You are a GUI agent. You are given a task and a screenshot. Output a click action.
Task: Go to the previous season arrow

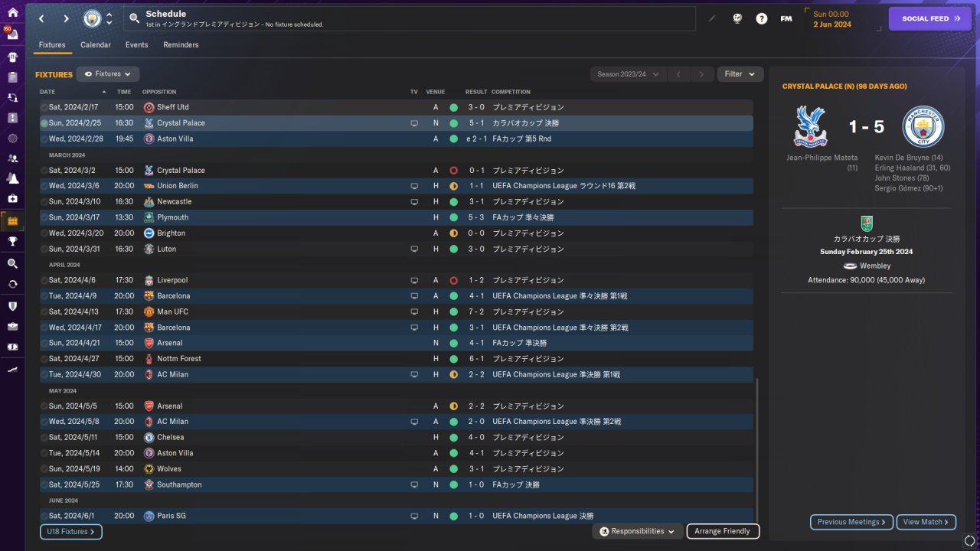coord(678,74)
